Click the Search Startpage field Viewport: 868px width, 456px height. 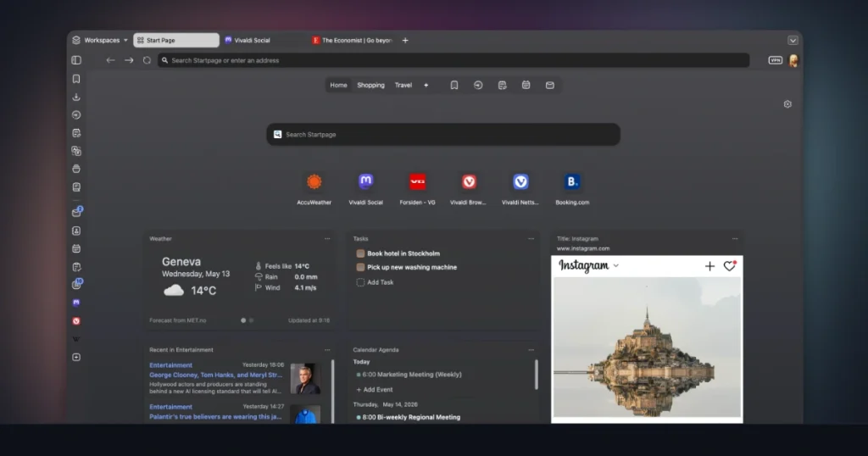pyautogui.click(x=443, y=135)
